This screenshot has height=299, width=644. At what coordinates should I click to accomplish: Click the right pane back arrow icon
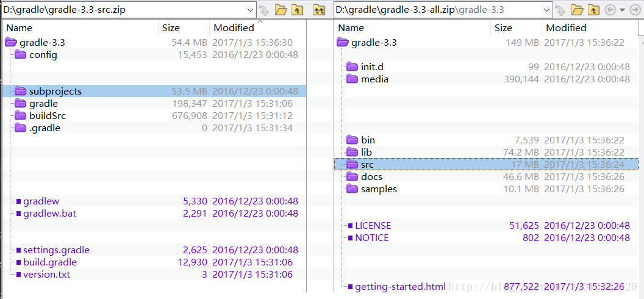(610, 10)
